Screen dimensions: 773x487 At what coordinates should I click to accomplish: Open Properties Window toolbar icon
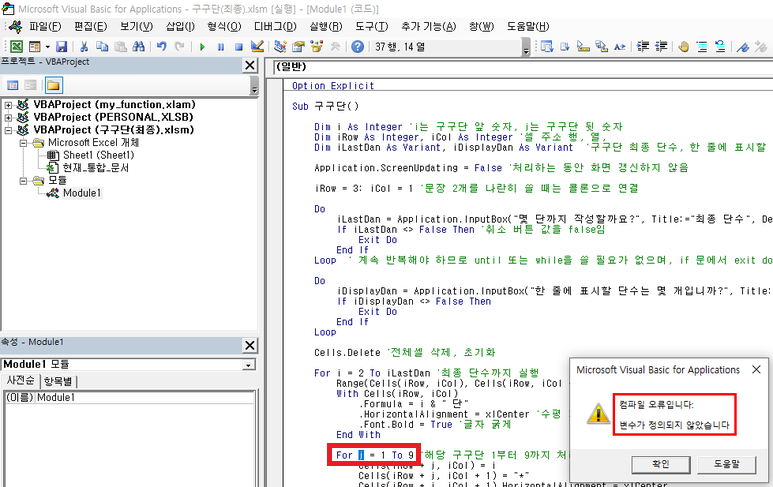(x=298, y=47)
